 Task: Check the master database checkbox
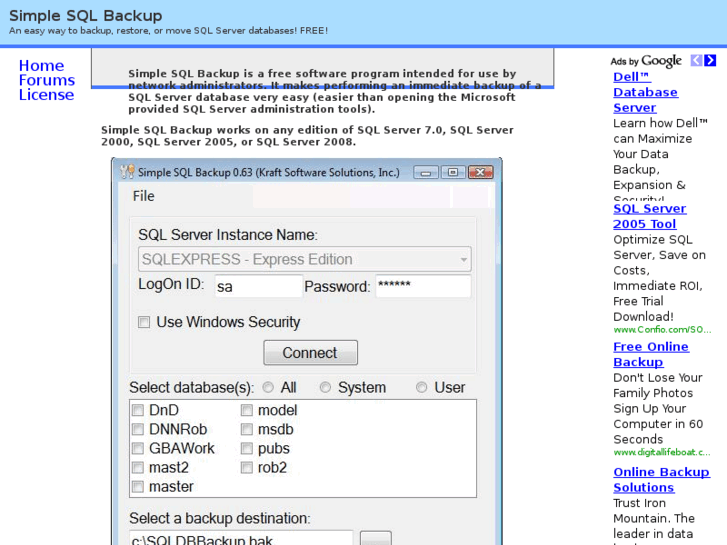click(138, 487)
